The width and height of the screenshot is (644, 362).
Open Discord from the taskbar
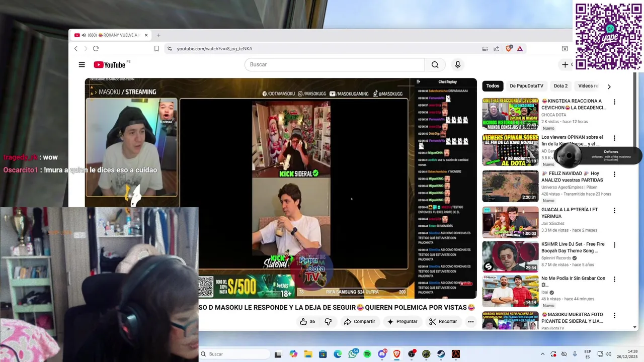point(382,354)
